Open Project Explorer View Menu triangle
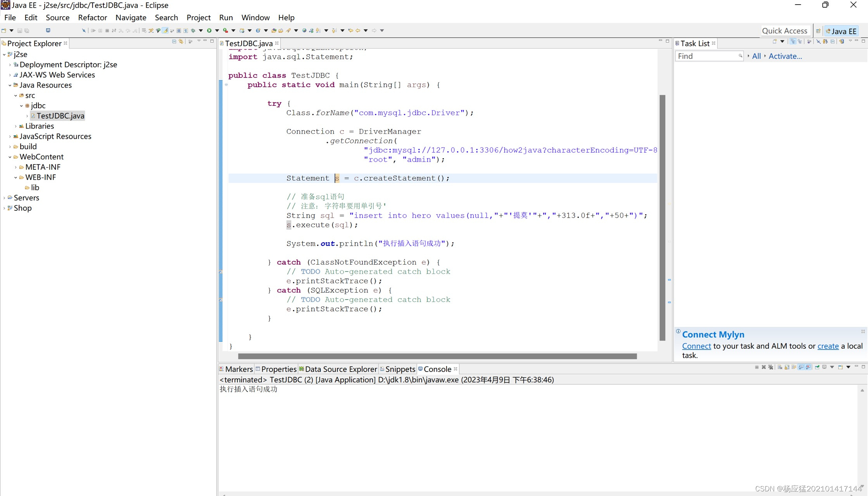 199,41
